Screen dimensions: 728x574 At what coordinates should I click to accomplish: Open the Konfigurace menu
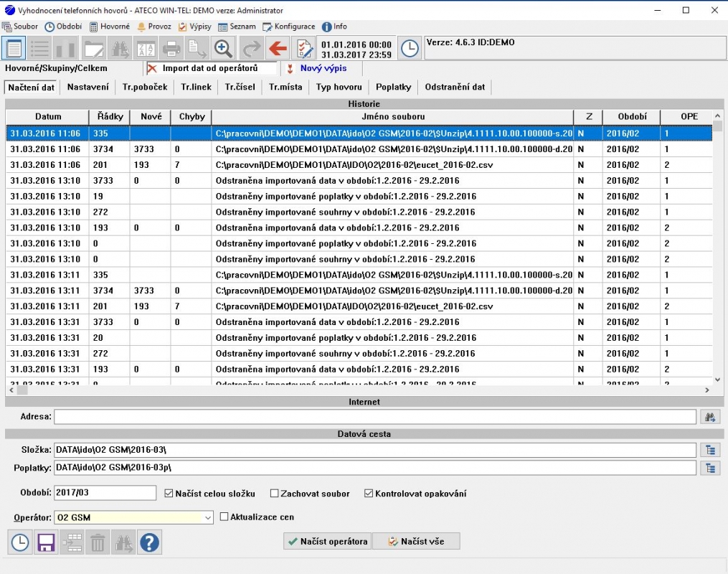tap(289, 27)
